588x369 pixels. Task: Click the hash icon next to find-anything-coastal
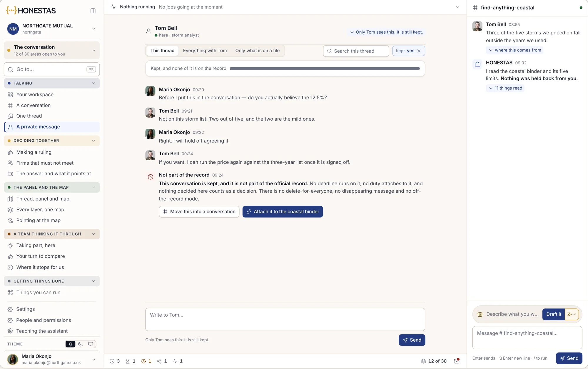tap(475, 8)
